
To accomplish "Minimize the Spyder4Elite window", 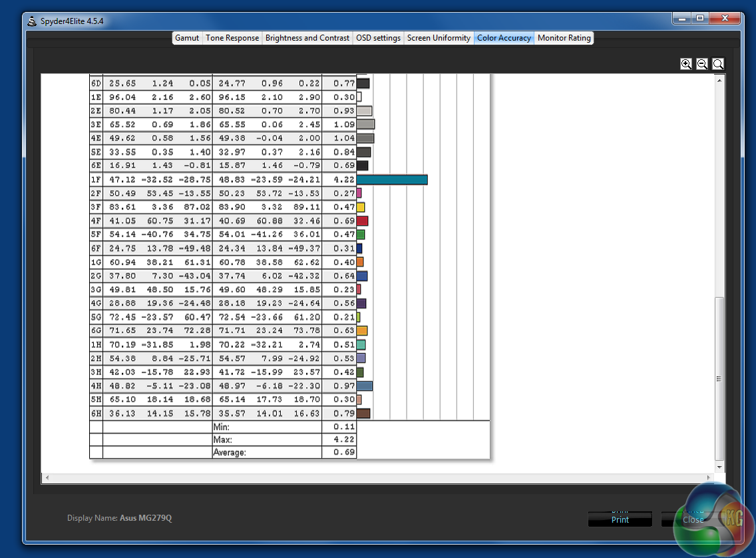I will coord(682,19).
